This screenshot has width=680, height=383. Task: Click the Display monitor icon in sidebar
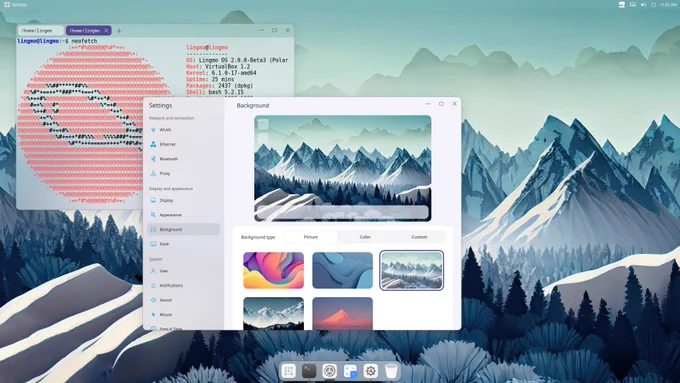[153, 200]
